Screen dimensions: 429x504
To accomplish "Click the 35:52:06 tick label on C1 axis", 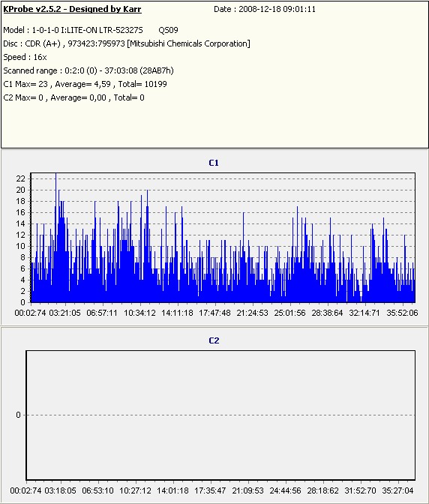I will [402, 313].
